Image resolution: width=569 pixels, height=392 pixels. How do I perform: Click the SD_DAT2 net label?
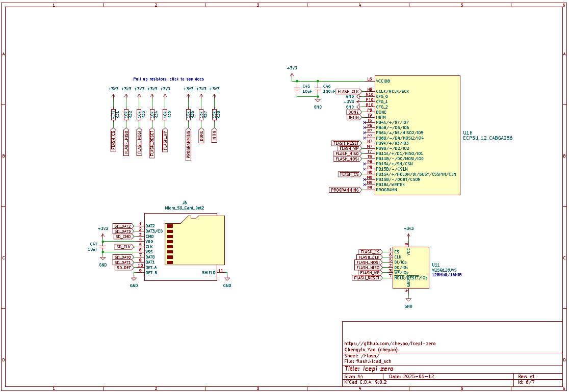[x=123, y=226]
